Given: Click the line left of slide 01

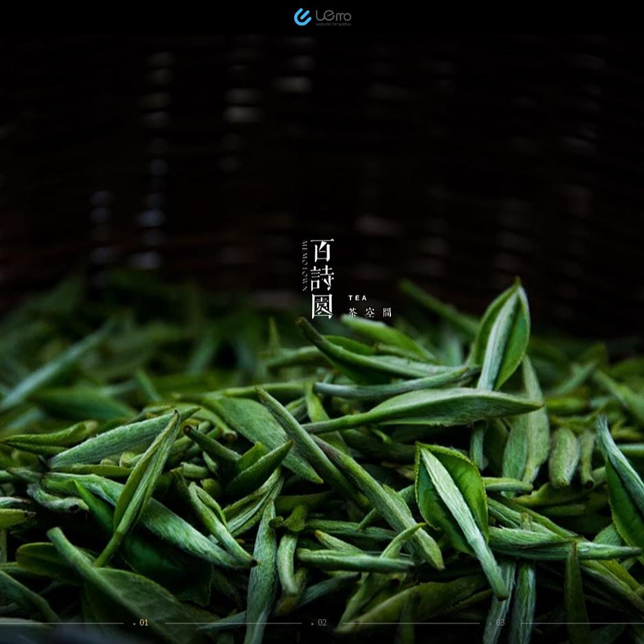Looking at the screenshot, I should click(x=62, y=623).
